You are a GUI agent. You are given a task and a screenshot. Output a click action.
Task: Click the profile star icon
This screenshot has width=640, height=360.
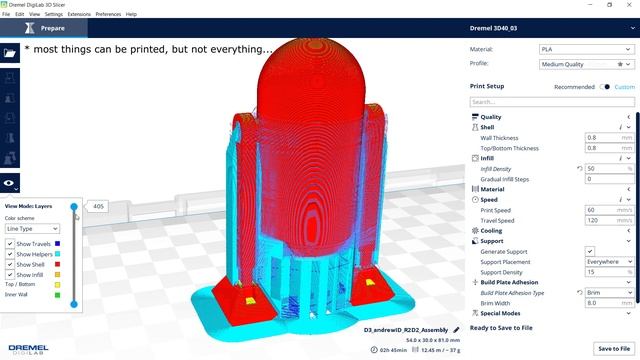(620, 64)
